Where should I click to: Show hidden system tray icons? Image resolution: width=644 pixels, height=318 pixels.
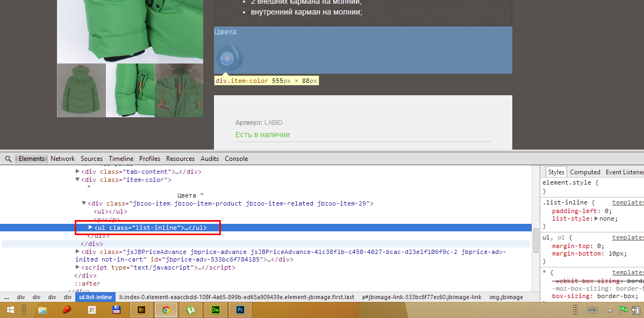pyautogui.click(x=610, y=310)
